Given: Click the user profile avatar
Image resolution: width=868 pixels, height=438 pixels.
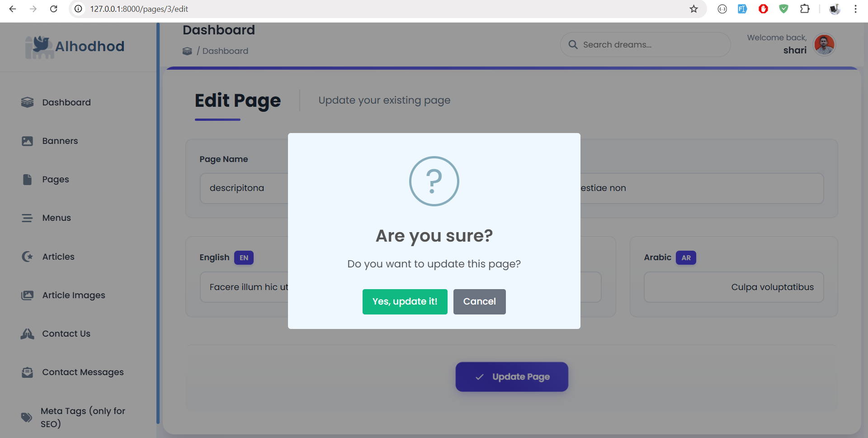Looking at the screenshot, I should (x=824, y=44).
